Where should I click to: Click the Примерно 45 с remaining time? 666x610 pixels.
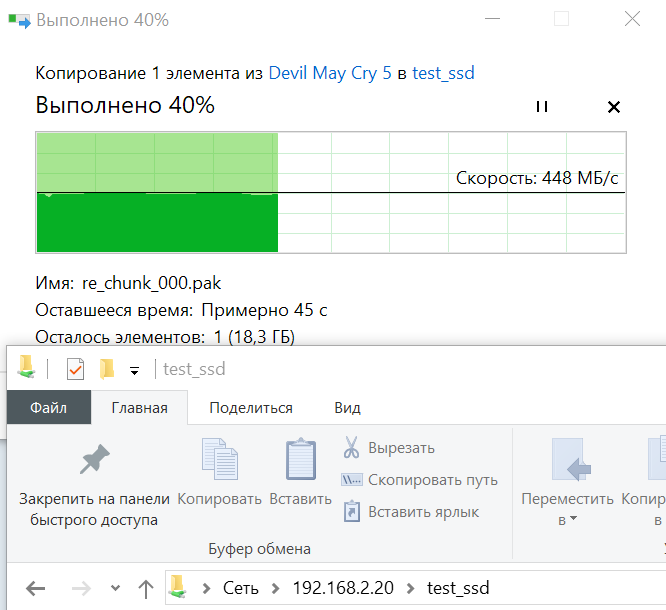264,310
